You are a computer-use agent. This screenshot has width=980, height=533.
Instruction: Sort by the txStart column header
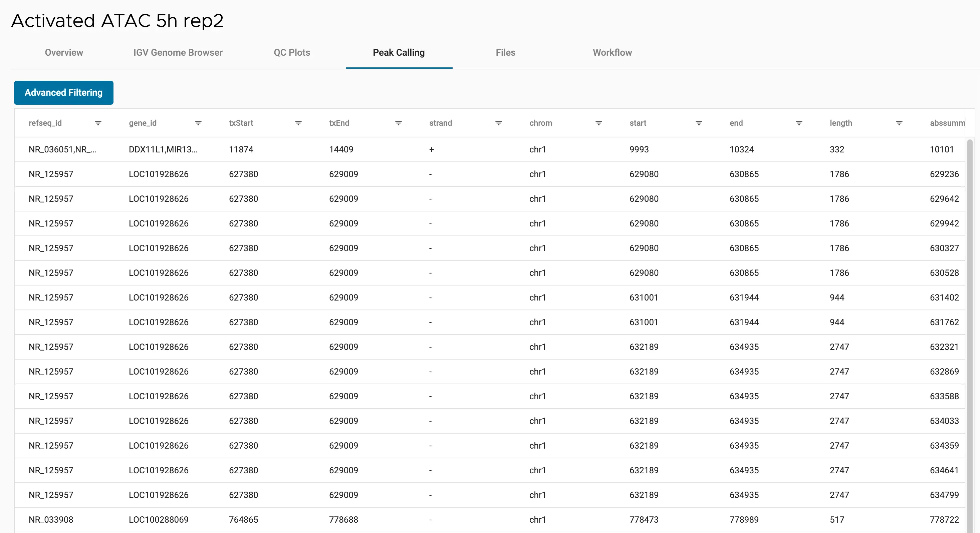click(241, 123)
